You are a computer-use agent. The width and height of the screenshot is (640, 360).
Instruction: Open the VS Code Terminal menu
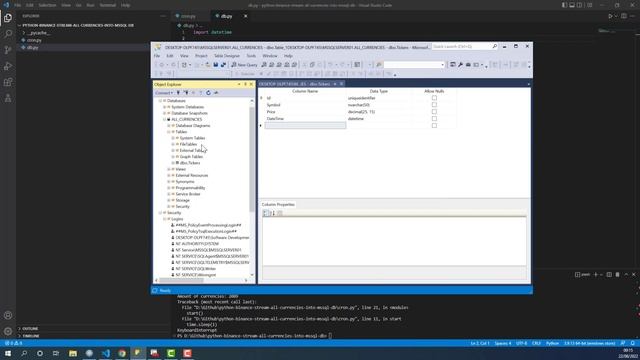click(107, 5)
